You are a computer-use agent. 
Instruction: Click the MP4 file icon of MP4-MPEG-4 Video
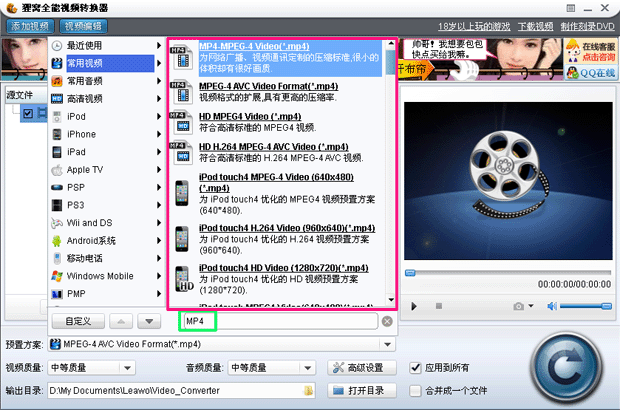[x=181, y=58]
